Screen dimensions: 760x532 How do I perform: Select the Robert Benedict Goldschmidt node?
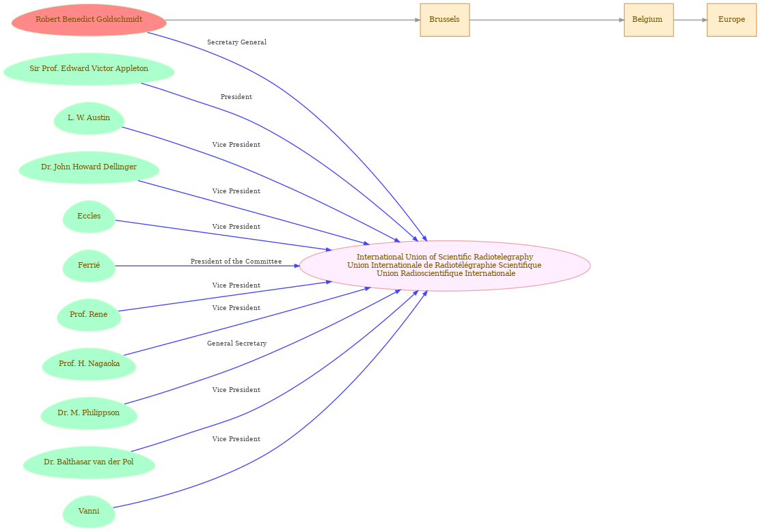(89, 20)
